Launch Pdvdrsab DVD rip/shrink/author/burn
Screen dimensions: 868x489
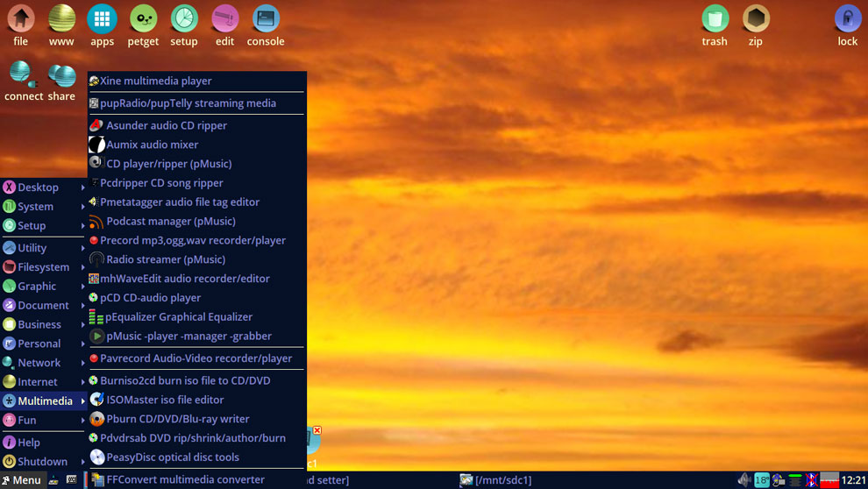click(x=196, y=438)
